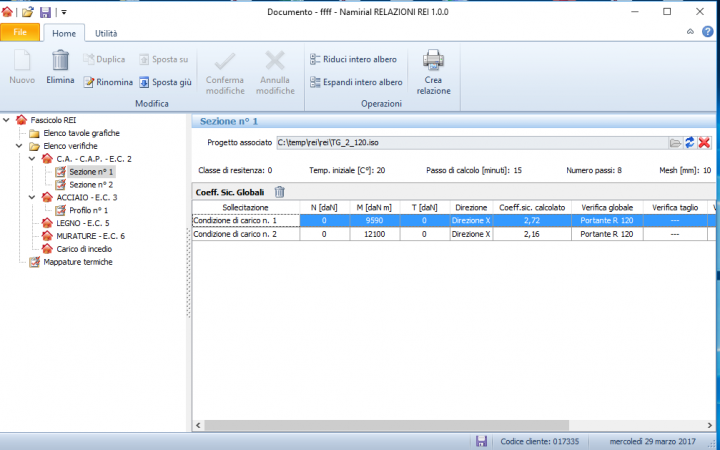Collapse the Fascicolo REI root node

tap(8, 120)
